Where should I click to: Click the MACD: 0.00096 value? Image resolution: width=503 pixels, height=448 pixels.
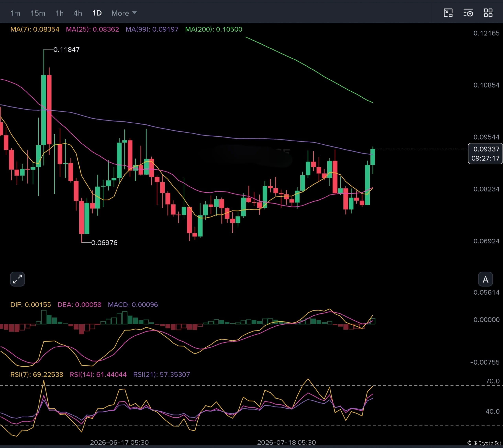pyautogui.click(x=133, y=304)
